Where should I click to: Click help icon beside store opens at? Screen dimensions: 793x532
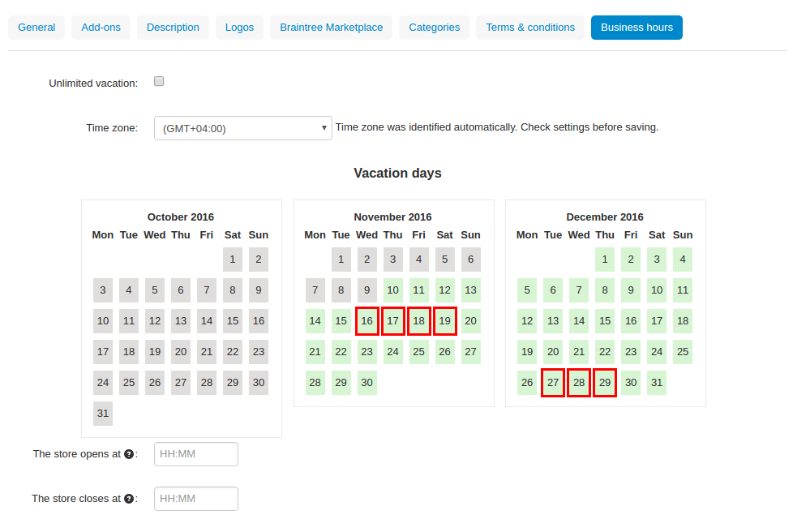pyautogui.click(x=129, y=454)
